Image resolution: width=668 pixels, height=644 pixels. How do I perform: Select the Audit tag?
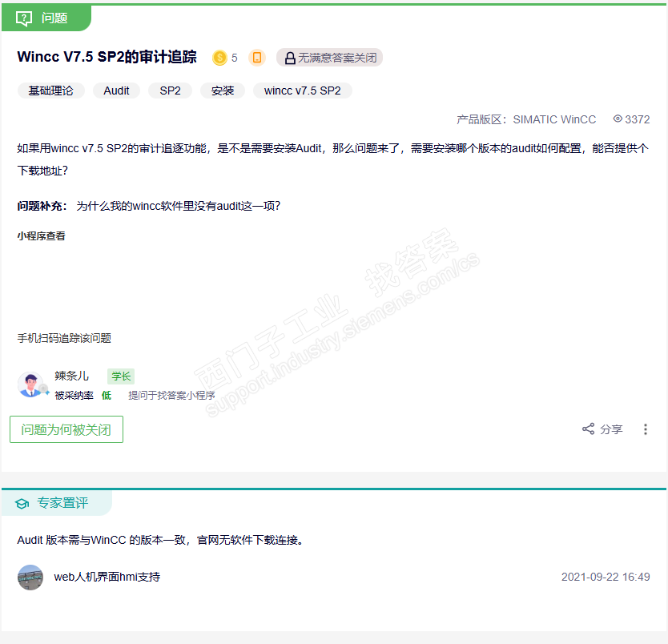pos(116,91)
